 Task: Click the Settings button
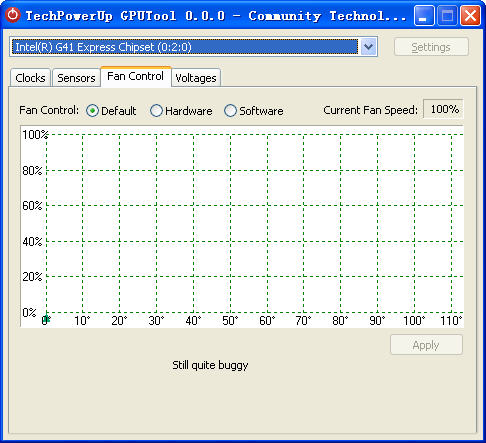[431, 47]
